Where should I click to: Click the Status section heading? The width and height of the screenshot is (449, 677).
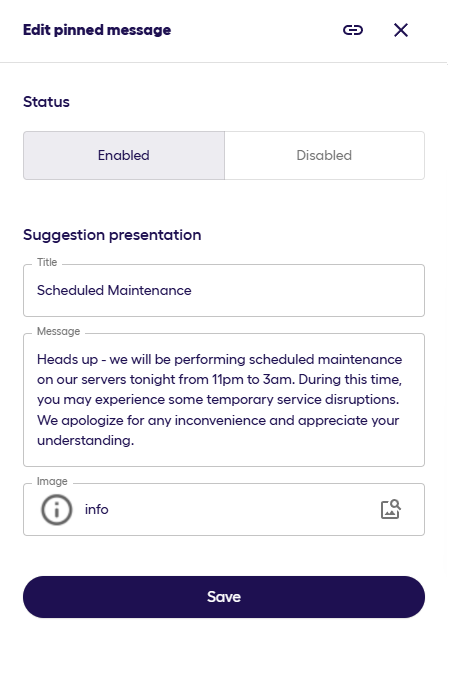46,102
